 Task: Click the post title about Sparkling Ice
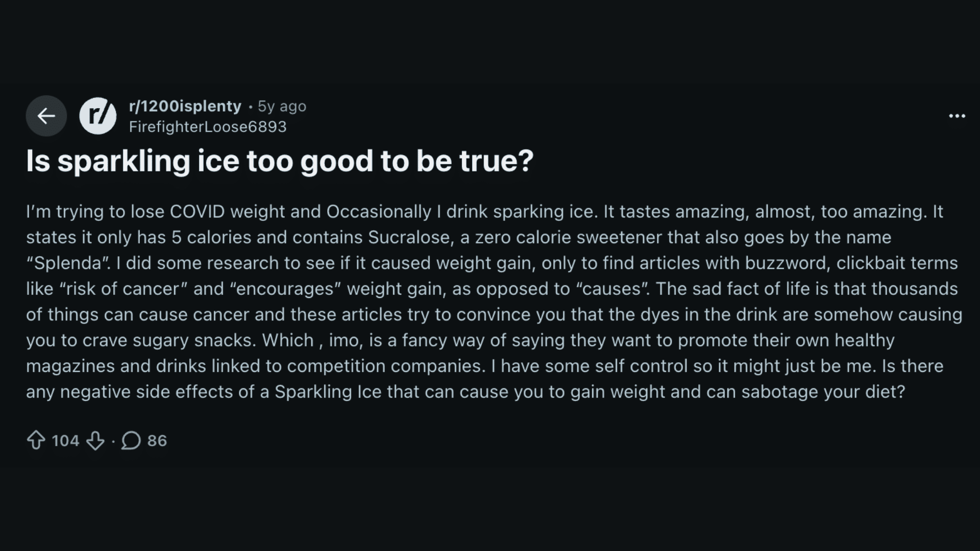(x=280, y=161)
